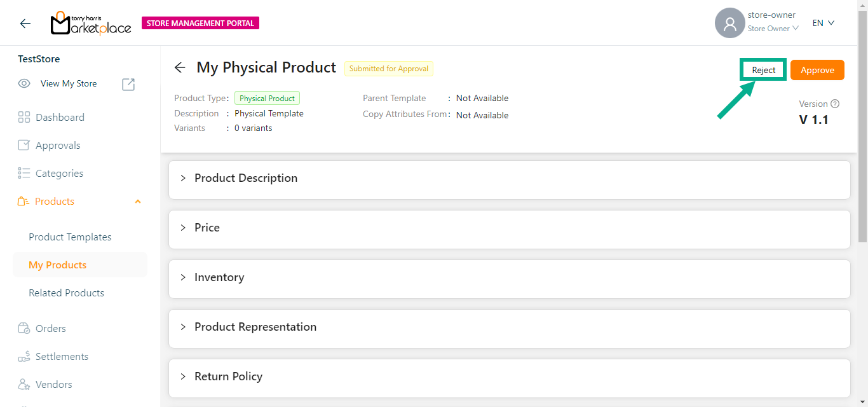Viewport: 868px width, 407px height.
Task: Click the View My Store eye icon
Action: click(x=24, y=84)
